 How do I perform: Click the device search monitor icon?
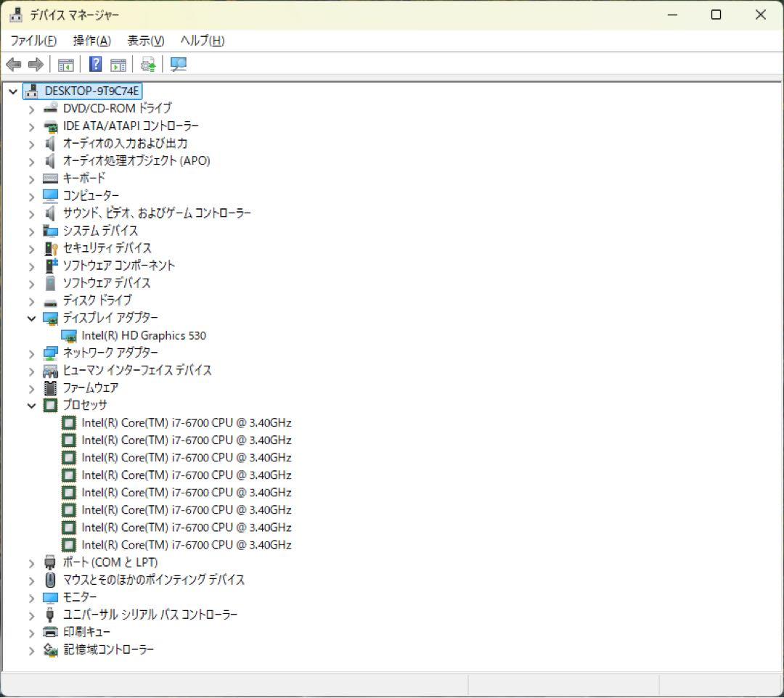click(178, 65)
